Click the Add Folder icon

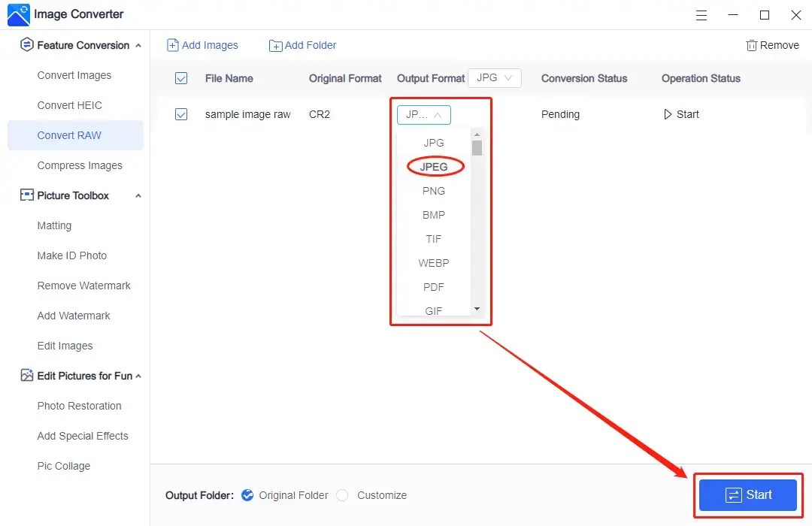click(x=275, y=45)
